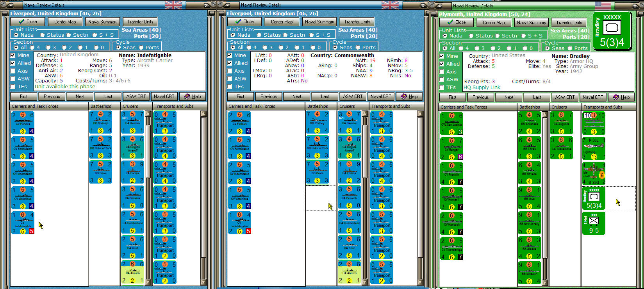Screen dimensions: 644x289
Task: Open Help in left Liverpool window
Action: coord(193,96)
